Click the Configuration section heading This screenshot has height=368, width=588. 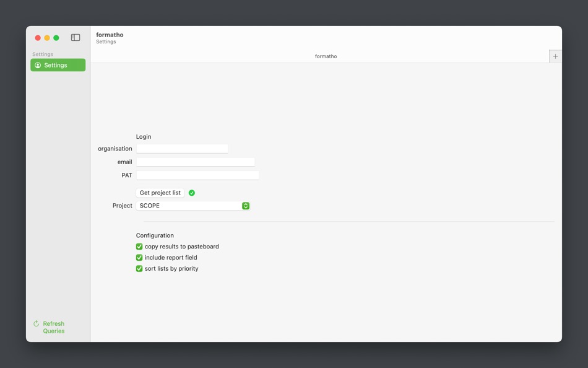[x=155, y=235]
